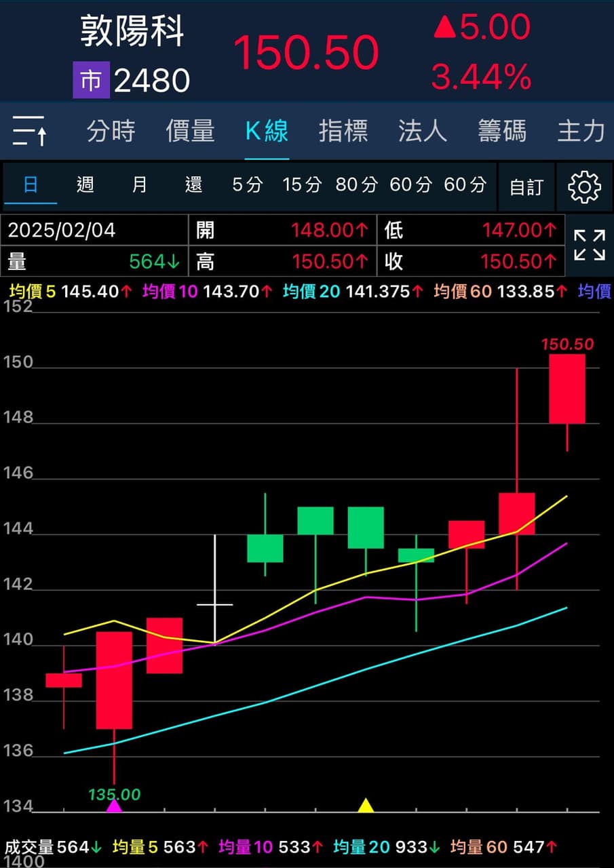This screenshot has height=868, width=614.
Task: Open the 籌碼 tab
Action: click(501, 130)
